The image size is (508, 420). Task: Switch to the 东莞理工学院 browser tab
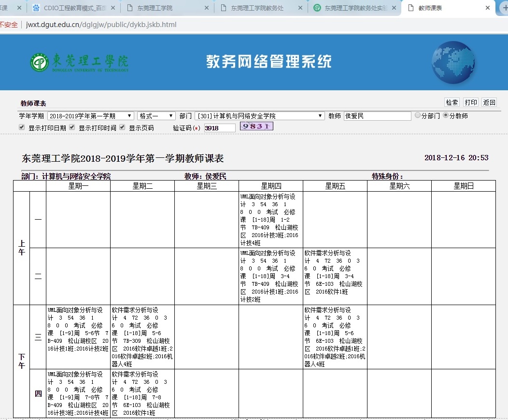(167, 8)
